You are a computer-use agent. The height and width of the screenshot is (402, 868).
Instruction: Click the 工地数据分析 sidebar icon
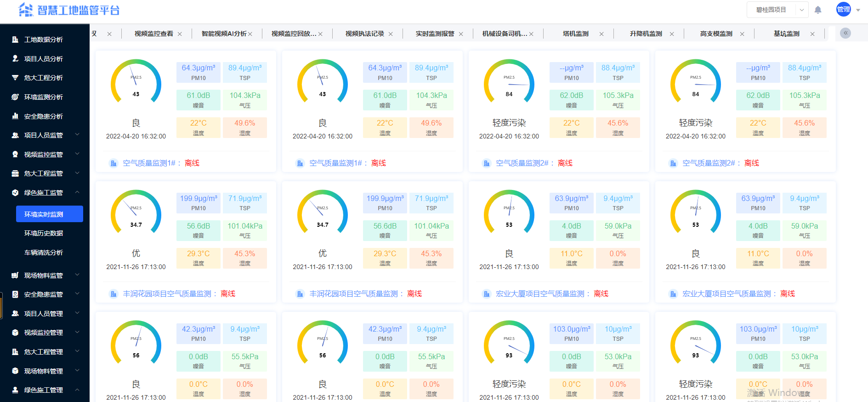(15, 40)
